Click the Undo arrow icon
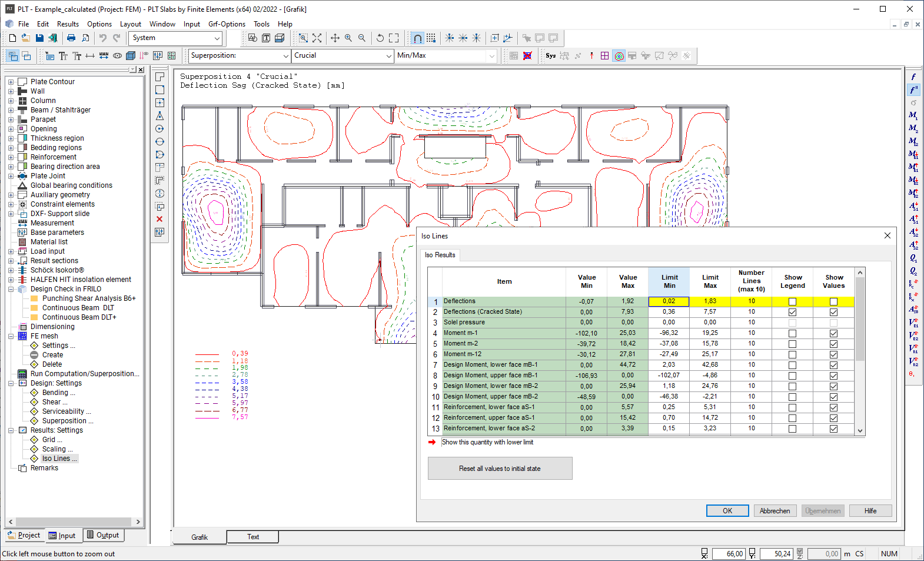 click(x=103, y=38)
